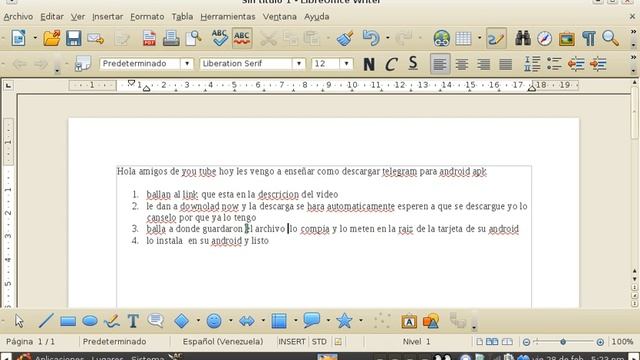The width and height of the screenshot is (640, 360).
Task: Select the Rectangle drawing tool
Action: pos(68,321)
